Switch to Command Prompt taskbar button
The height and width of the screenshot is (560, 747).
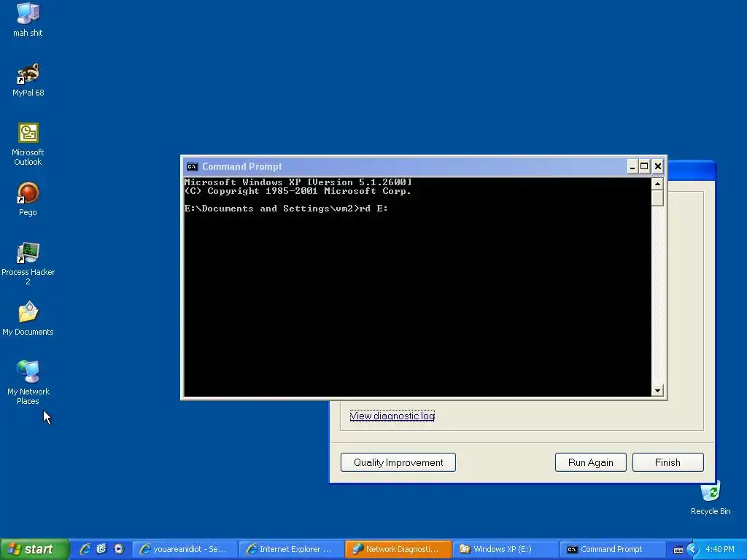point(611,549)
